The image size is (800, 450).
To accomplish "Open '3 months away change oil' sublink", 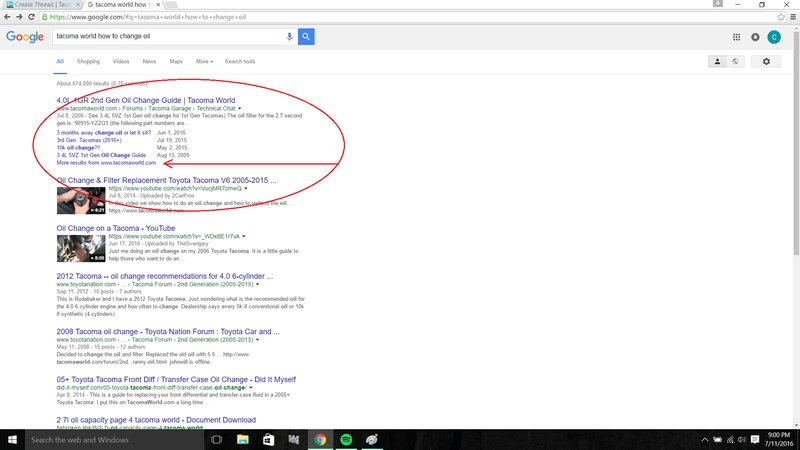I will point(104,133).
